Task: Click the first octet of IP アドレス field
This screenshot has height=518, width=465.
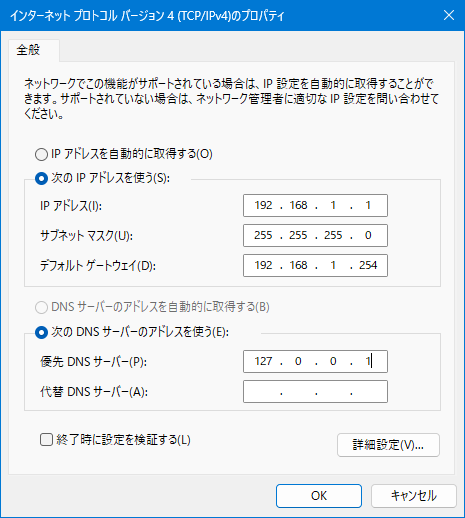Action: 263,205
